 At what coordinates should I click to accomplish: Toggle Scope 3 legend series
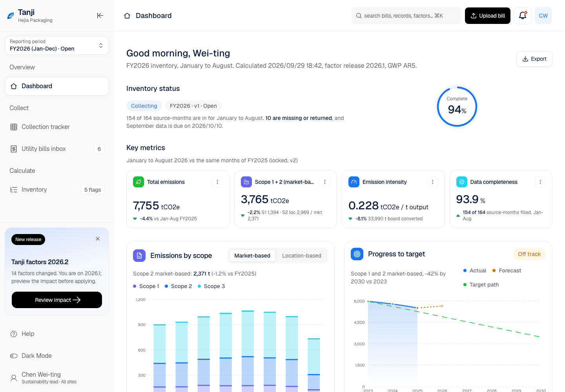coord(211,286)
